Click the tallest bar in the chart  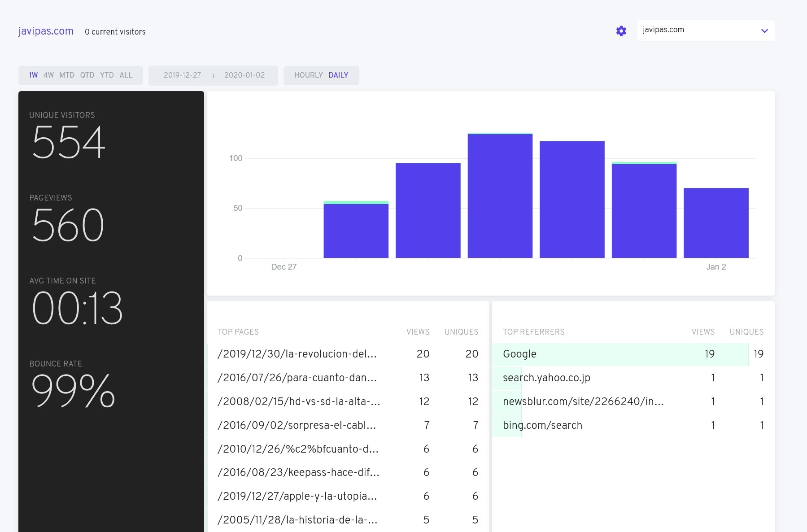pyautogui.click(x=500, y=196)
